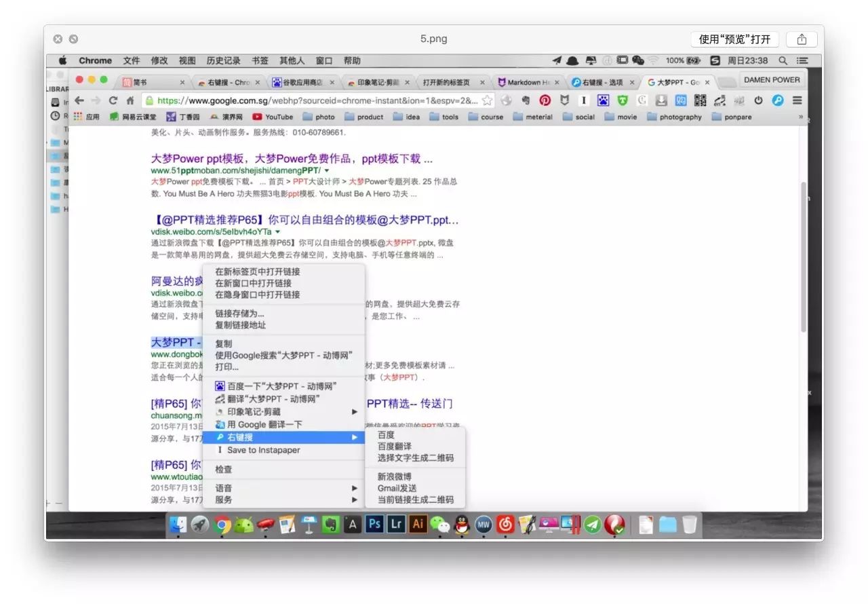Open dropdown arrow beside 51pptmoban URL
The height and width of the screenshot is (604, 868).
[x=327, y=170]
